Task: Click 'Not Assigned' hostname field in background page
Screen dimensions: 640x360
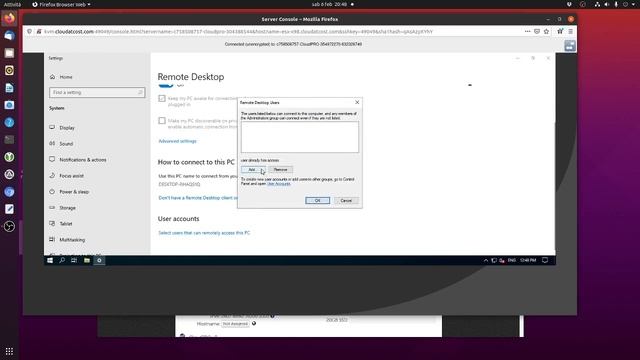Action: coord(235,324)
